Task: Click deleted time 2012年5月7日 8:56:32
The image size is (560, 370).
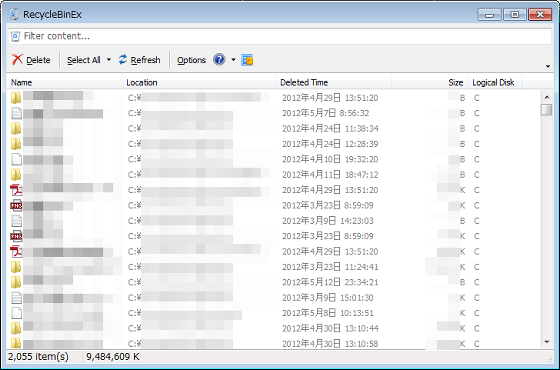Action: coord(326,113)
